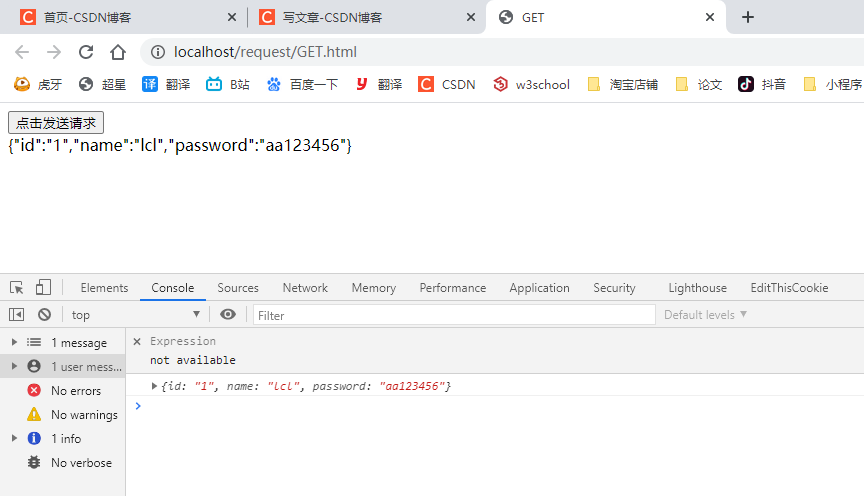
Task: Close the 写文章-CSDN博客 tab
Action: (471, 17)
